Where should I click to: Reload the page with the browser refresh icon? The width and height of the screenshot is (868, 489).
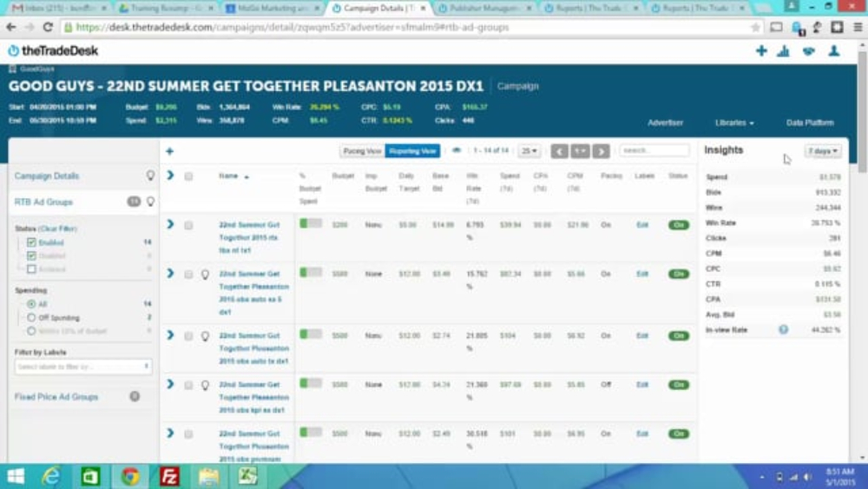[x=48, y=27]
